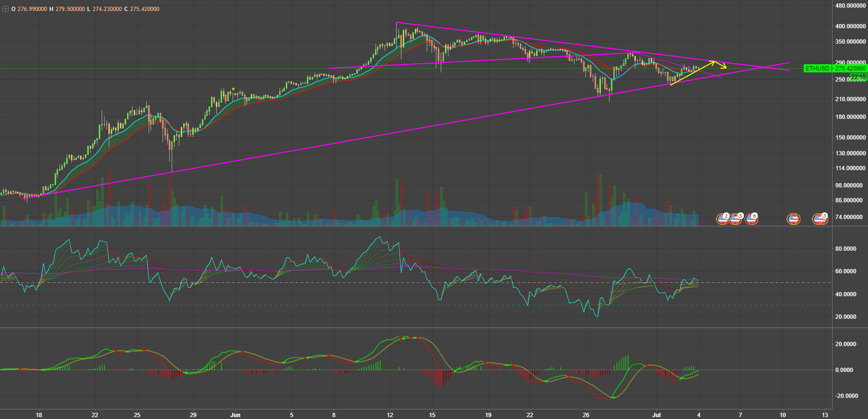Select the US flag event without a badge

794,219
